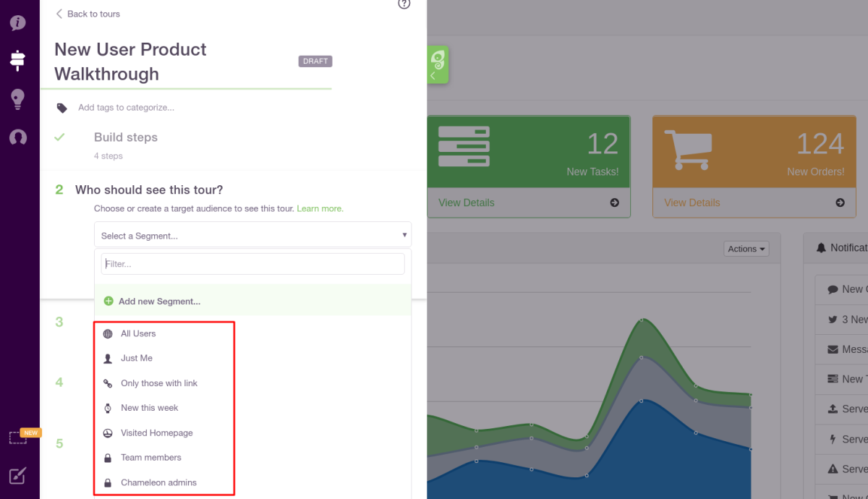Click the tag icon beside Add tags
The height and width of the screenshot is (499, 868).
coord(62,108)
